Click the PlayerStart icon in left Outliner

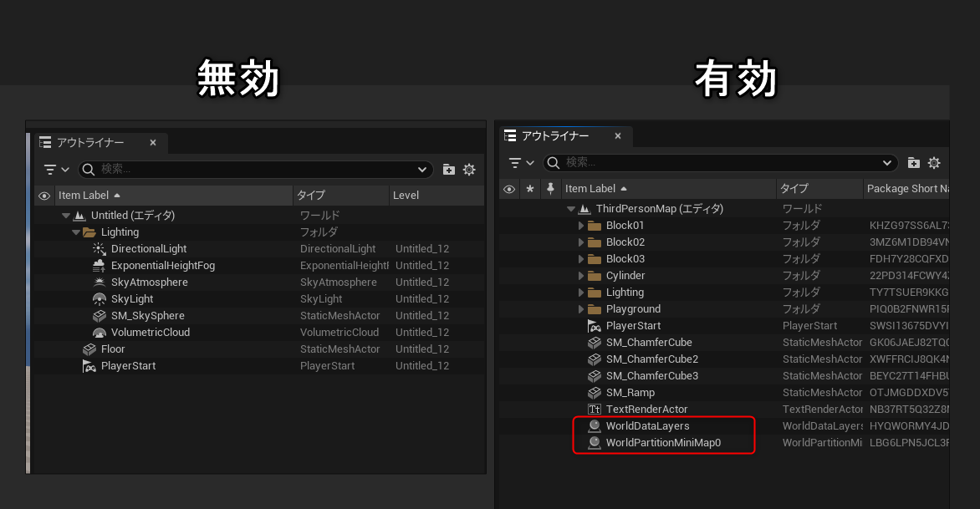90,365
